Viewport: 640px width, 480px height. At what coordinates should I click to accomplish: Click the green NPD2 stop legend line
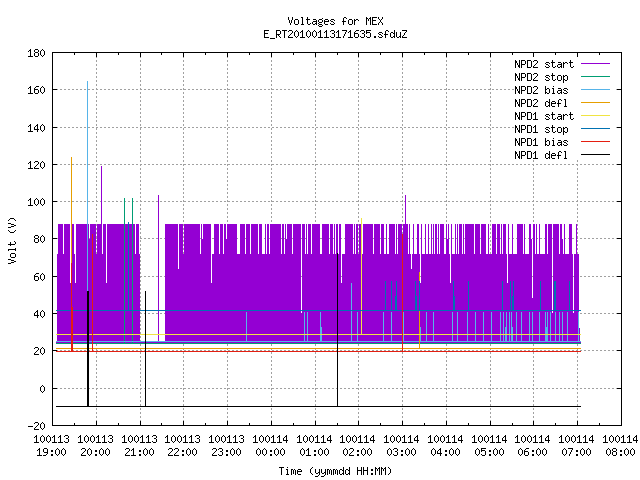595,76
